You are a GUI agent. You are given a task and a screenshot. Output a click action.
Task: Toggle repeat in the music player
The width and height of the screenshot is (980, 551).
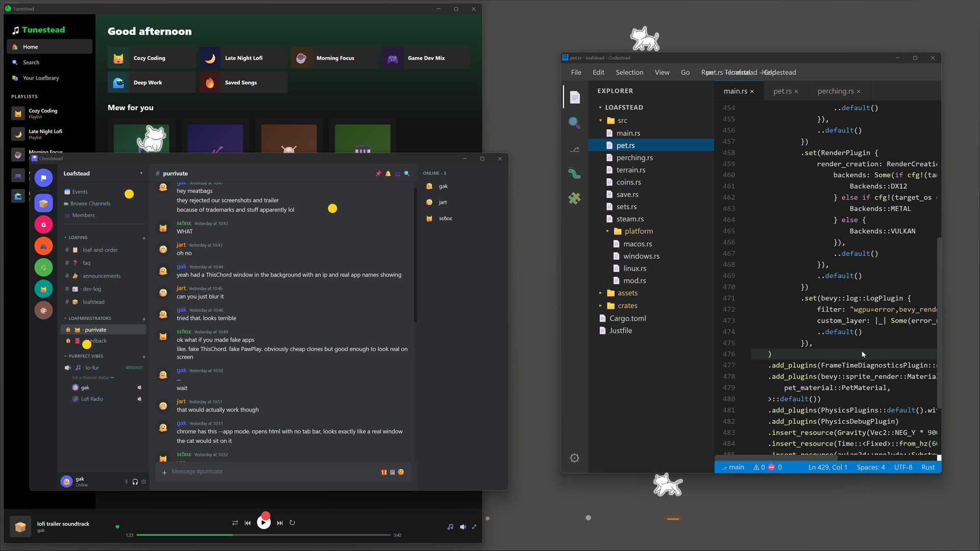click(292, 523)
